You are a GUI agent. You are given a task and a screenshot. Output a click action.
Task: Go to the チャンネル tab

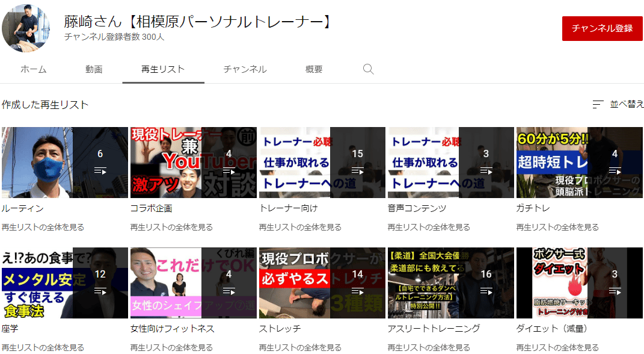[245, 69]
